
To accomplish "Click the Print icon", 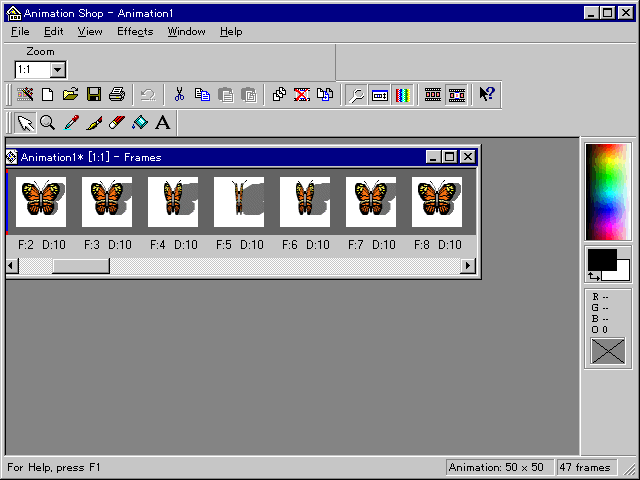I will coord(116,95).
